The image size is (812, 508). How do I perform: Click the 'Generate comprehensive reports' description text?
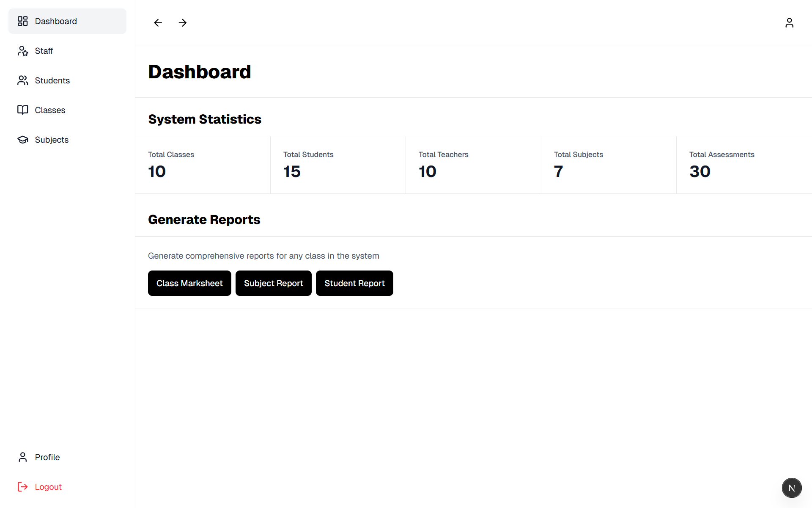pyautogui.click(x=263, y=256)
